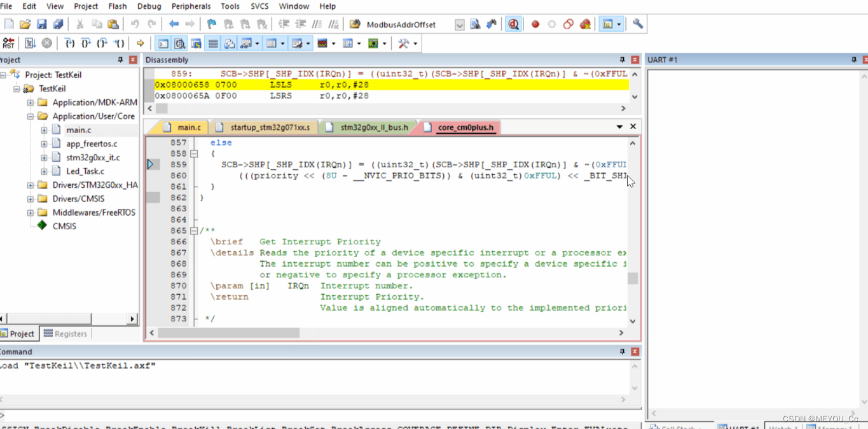This screenshot has height=429, width=868.
Task: Open the Toolbox dropdown arrow
Action: [415, 44]
